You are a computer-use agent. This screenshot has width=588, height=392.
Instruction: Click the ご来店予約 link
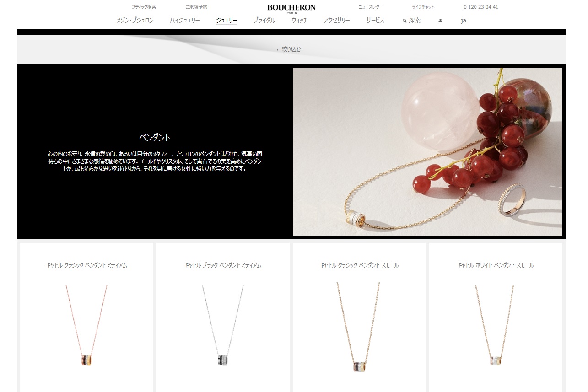click(196, 7)
